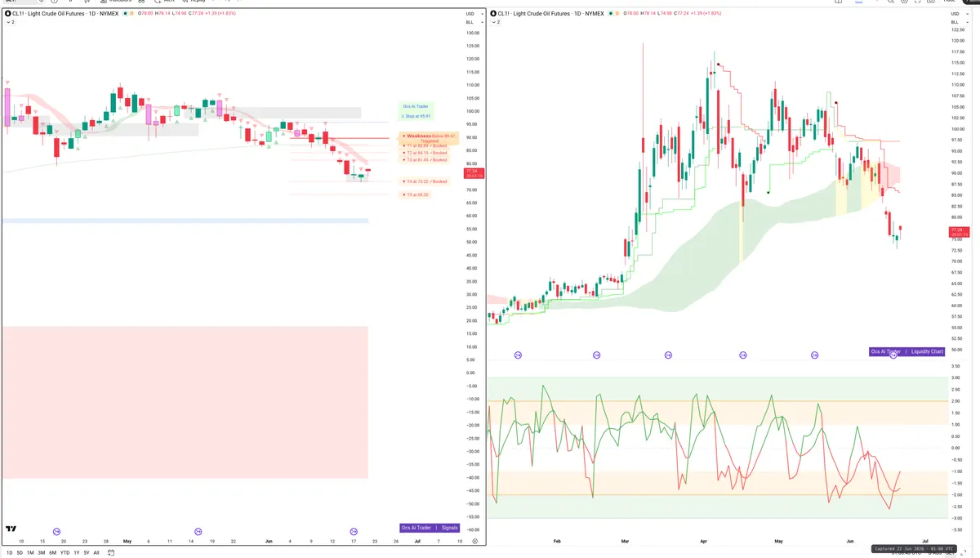Screen dimensions: 980x558
Task: Click 122.50 on the right price scale
Action: click(958, 30)
